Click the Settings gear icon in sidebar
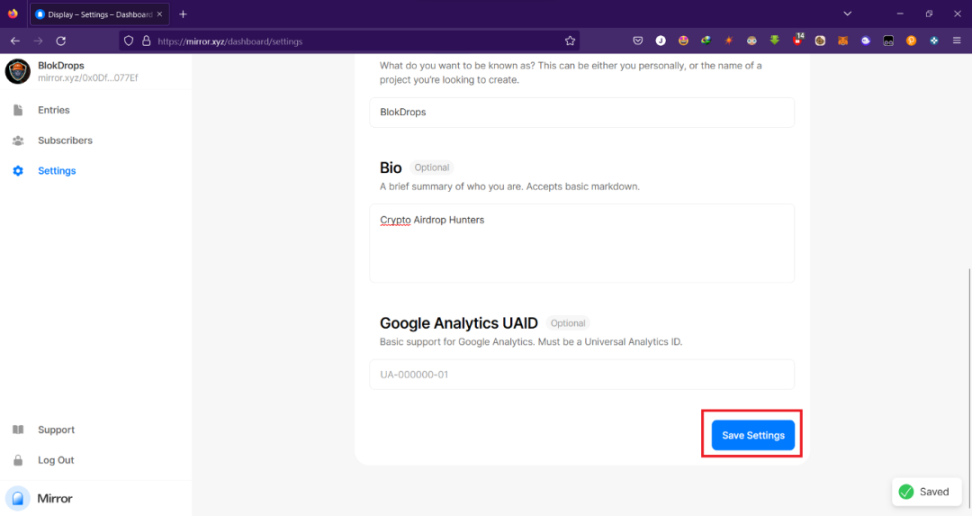The image size is (972, 516). pyautogui.click(x=18, y=171)
